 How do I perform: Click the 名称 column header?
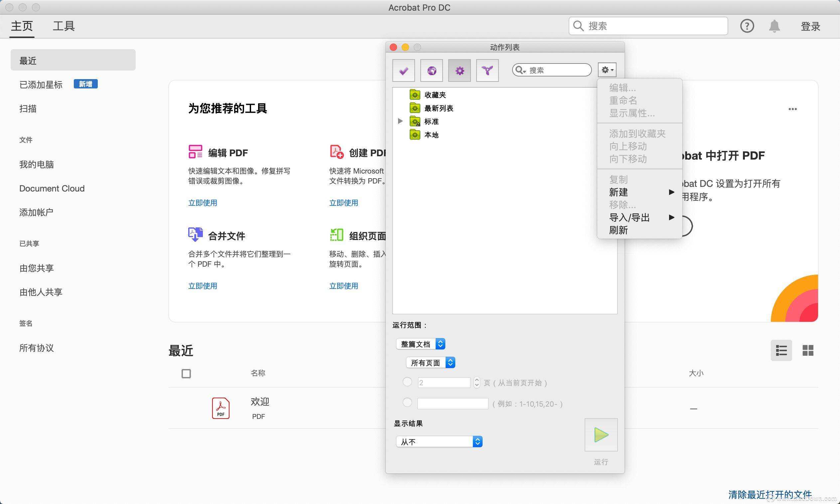click(258, 373)
